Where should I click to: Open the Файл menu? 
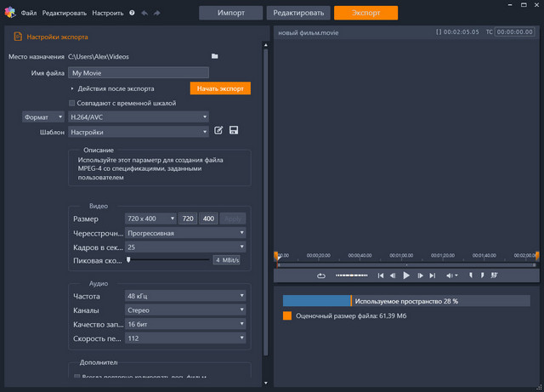click(29, 14)
